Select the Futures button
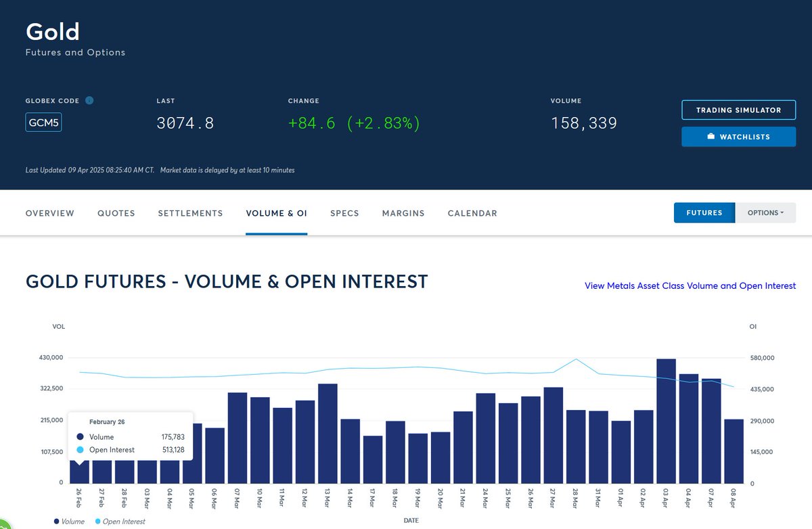 pyautogui.click(x=704, y=212)
